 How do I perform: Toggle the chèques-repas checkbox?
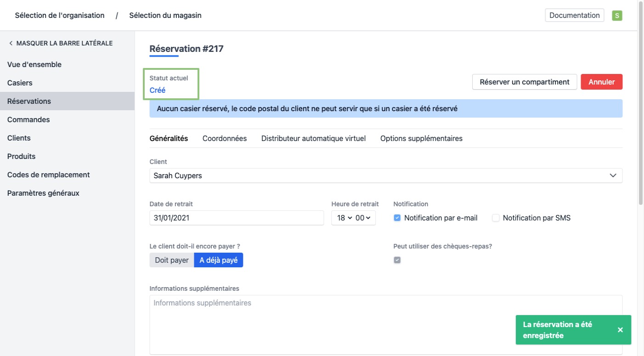397,260
